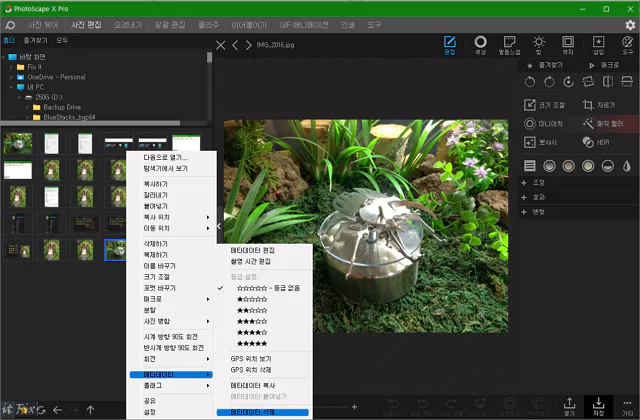Open the Tools (도구) palette tab
Viewport: 640px width, 420px height.
pos(627,45)
